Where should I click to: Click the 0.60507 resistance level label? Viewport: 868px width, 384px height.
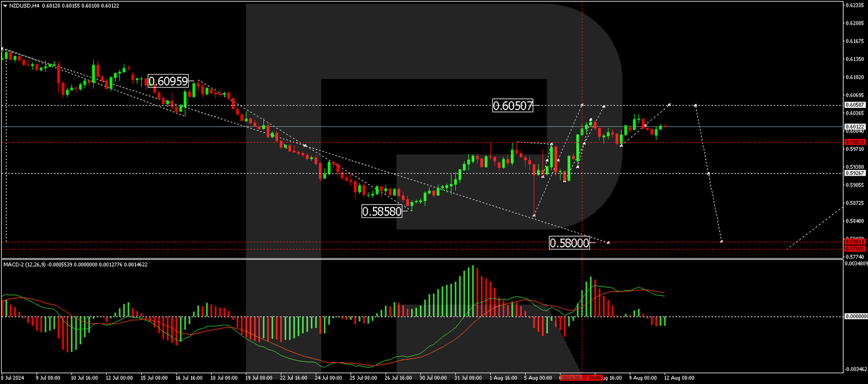click(512, 105)
